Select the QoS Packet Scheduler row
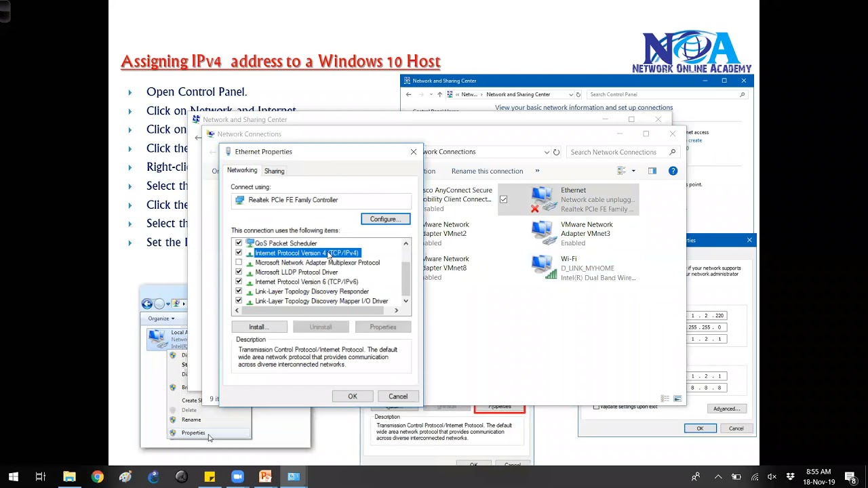 [285, 243]
